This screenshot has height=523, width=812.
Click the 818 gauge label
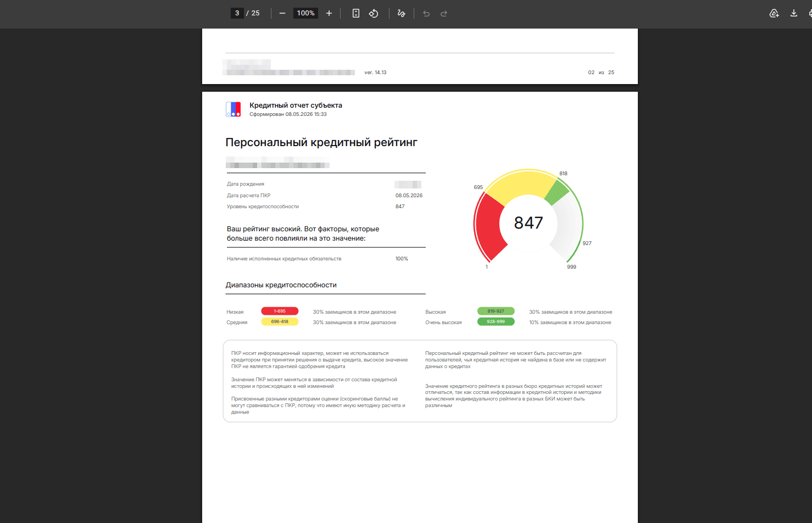(x=563, y=174)
